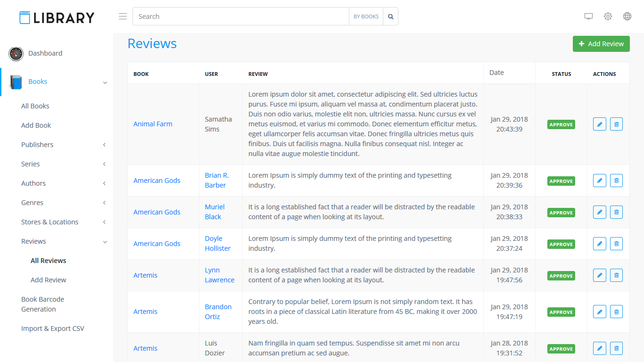Open Import & Export CSV page
This screenshot has width=644, height=362.
(52, 329)
